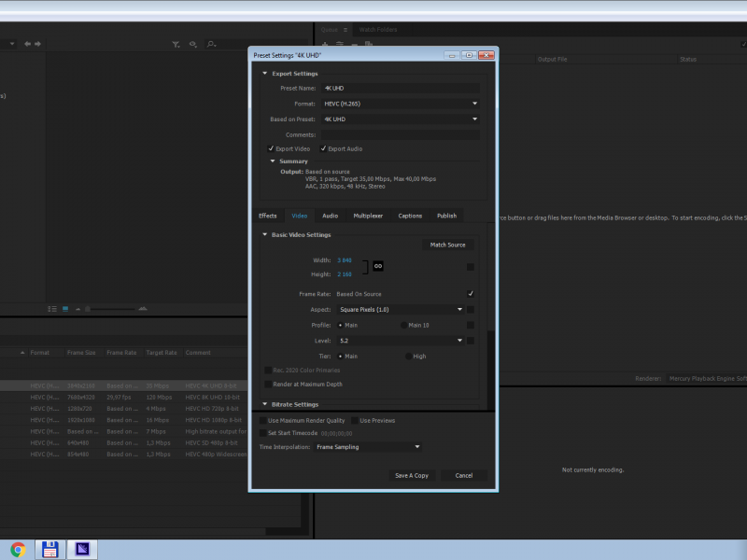Click the Media Browser filter funnel icon
This screenshot has width=747, height=560.
176,44
